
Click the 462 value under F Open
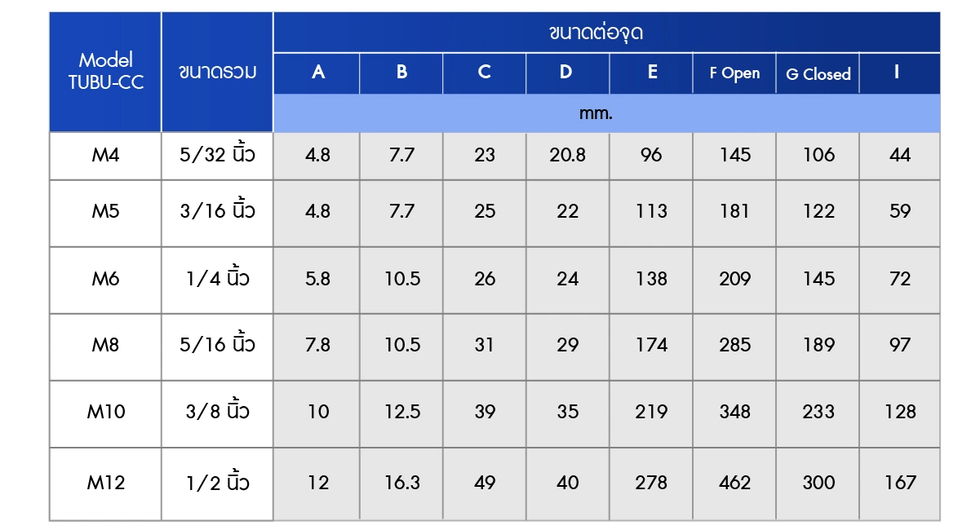[x=734, y=484]
